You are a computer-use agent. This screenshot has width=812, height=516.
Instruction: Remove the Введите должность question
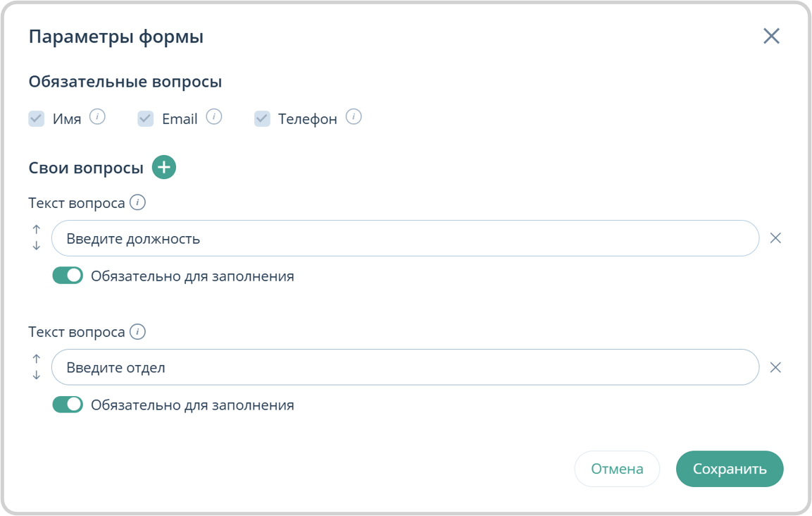click(x=775, y=238)
